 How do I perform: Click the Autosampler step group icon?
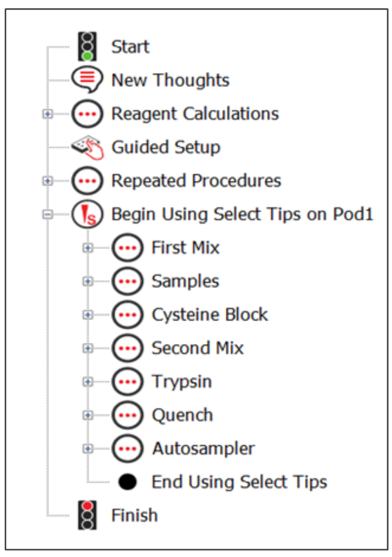127,448
